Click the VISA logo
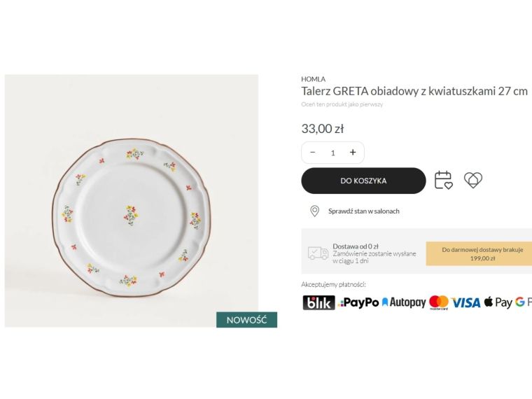The image size is (532, 399). (466, 302)
